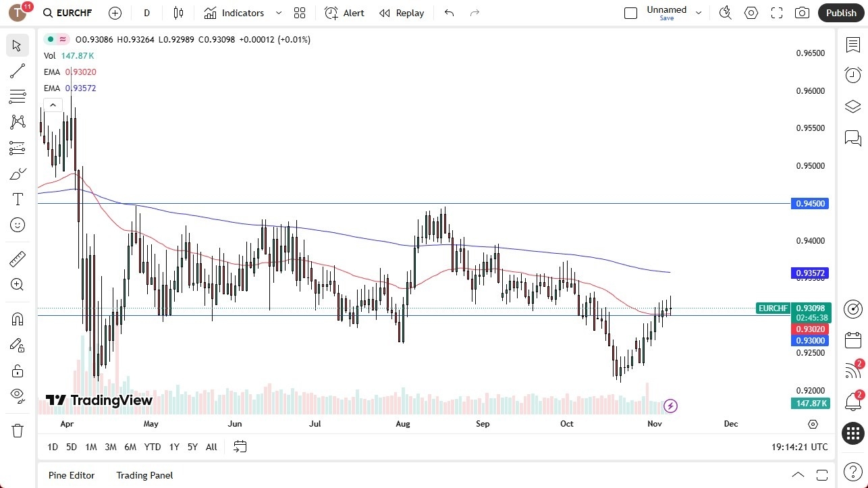The height and width of the screenshot is (488, 868).
Task: Open the emoji stickers tool
Action: point(18,225)
